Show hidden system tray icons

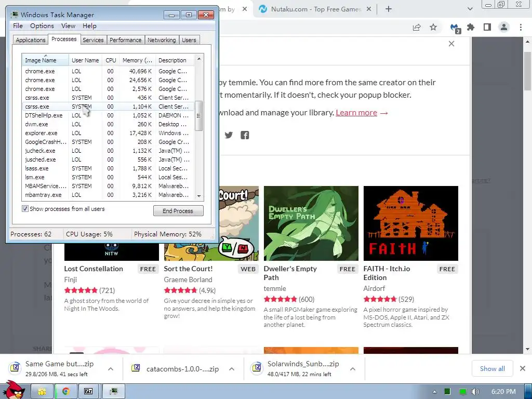pos(434,392)
